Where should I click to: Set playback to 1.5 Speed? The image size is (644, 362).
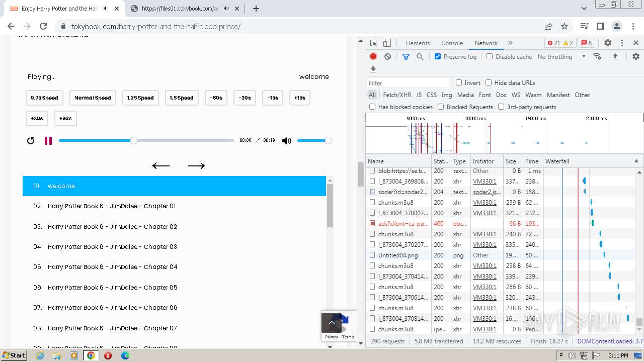point(182,98)
